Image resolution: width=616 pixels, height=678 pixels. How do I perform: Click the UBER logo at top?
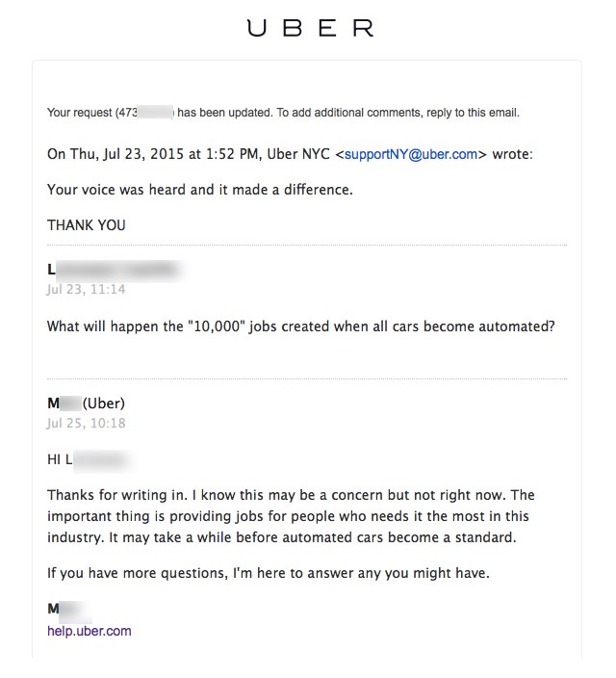309,29
